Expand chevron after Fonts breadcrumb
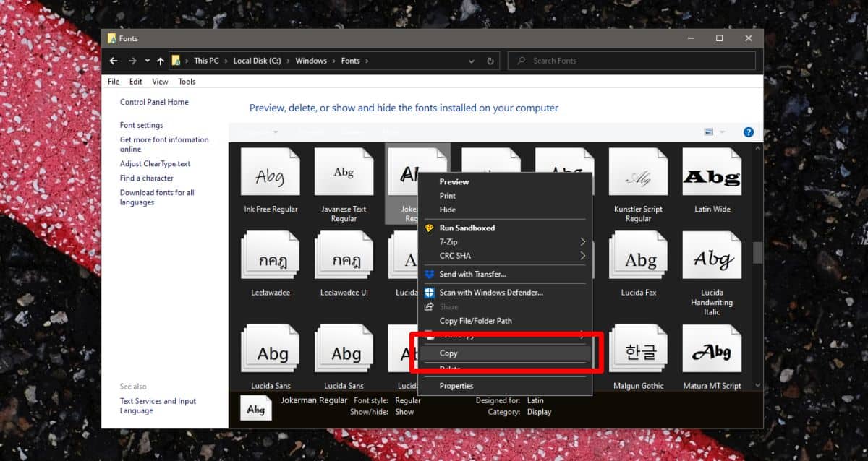Viewport: 868px width, 461px height. coord(367,61)
